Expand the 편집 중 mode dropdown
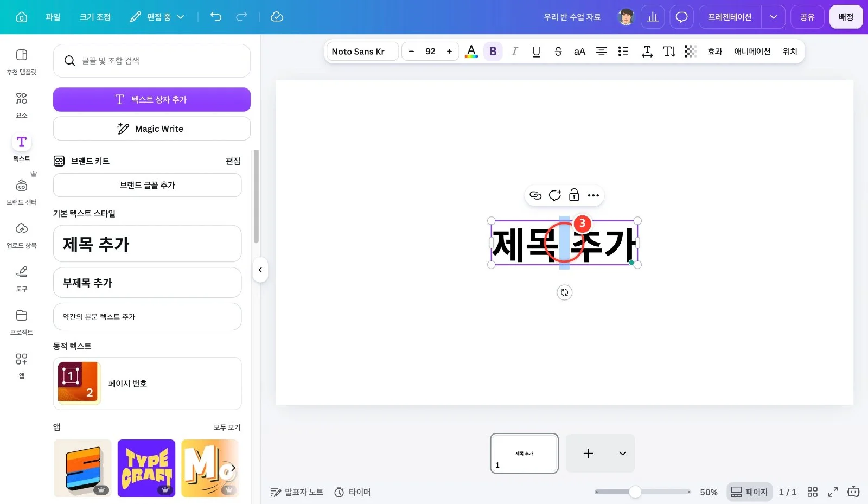Screen dimensions: 868x504 click(x=157, y=17)
